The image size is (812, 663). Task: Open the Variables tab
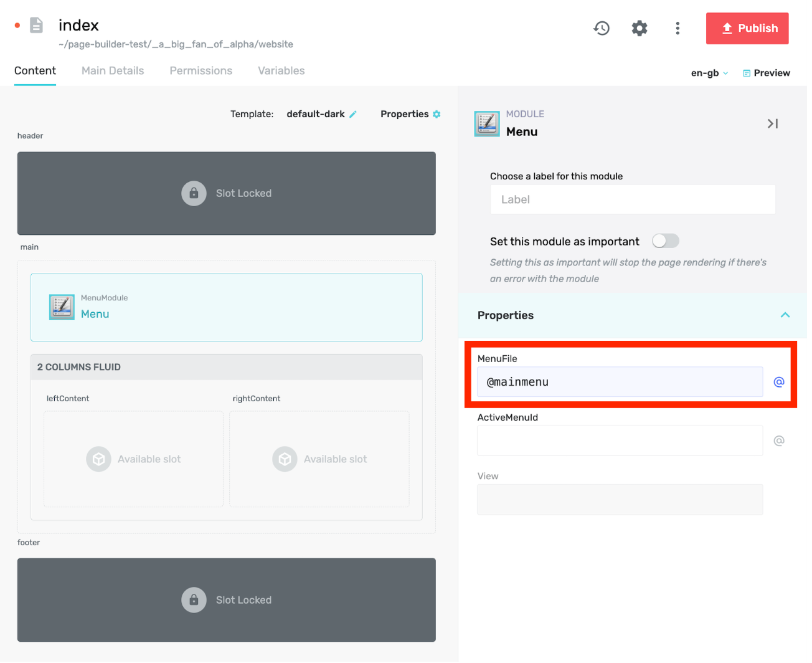pos(281,70)
